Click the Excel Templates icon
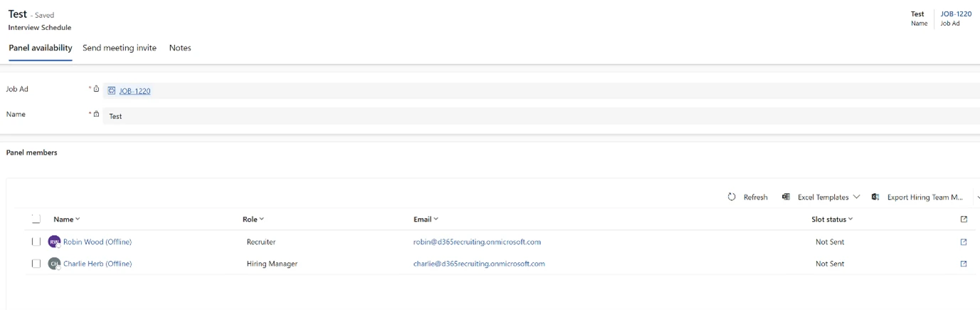 coord(786,197)
